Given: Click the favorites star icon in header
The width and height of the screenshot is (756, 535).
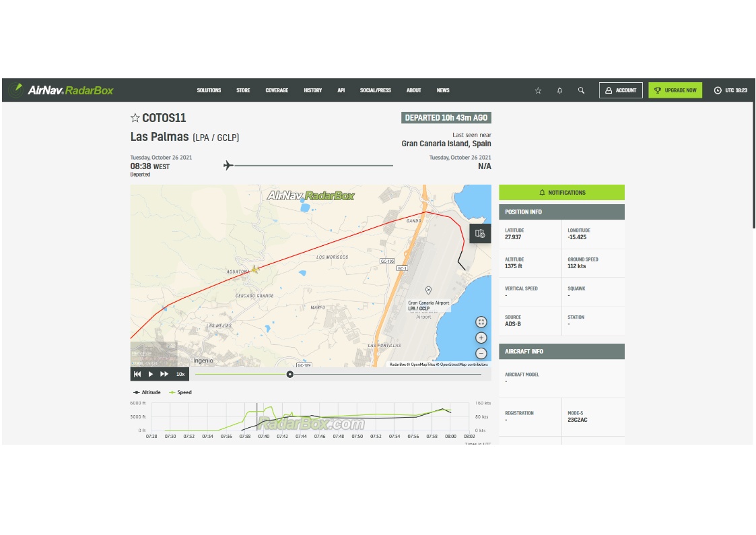Looking at the screenshot, I should point(538,90).
